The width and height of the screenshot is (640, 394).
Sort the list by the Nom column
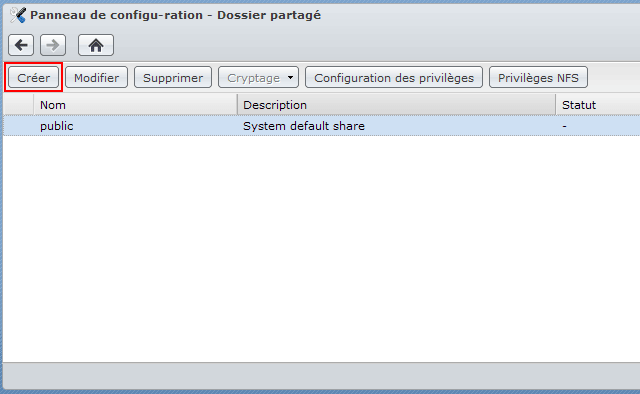pyautogui.click(x=135, y=105)
